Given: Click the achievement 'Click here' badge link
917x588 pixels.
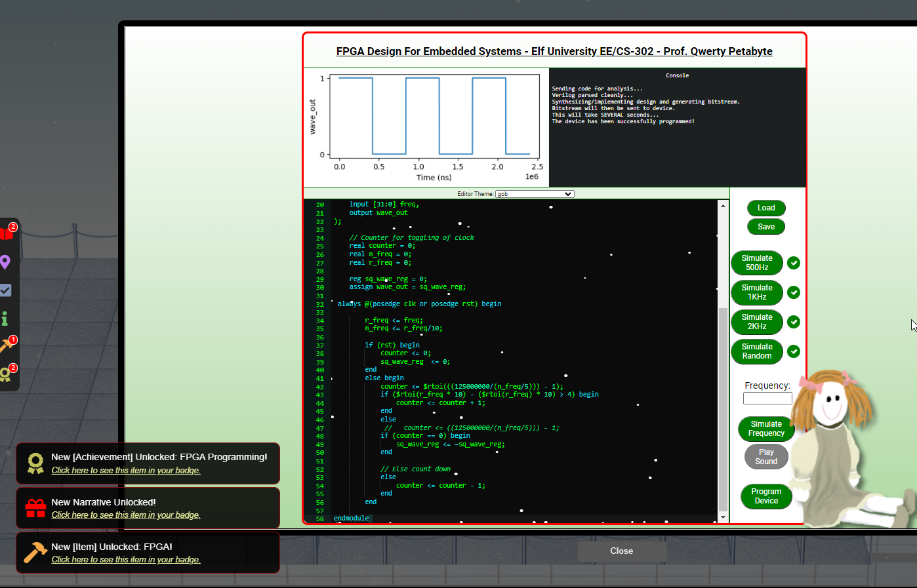Looking at the screenshot, I should 126,471.
